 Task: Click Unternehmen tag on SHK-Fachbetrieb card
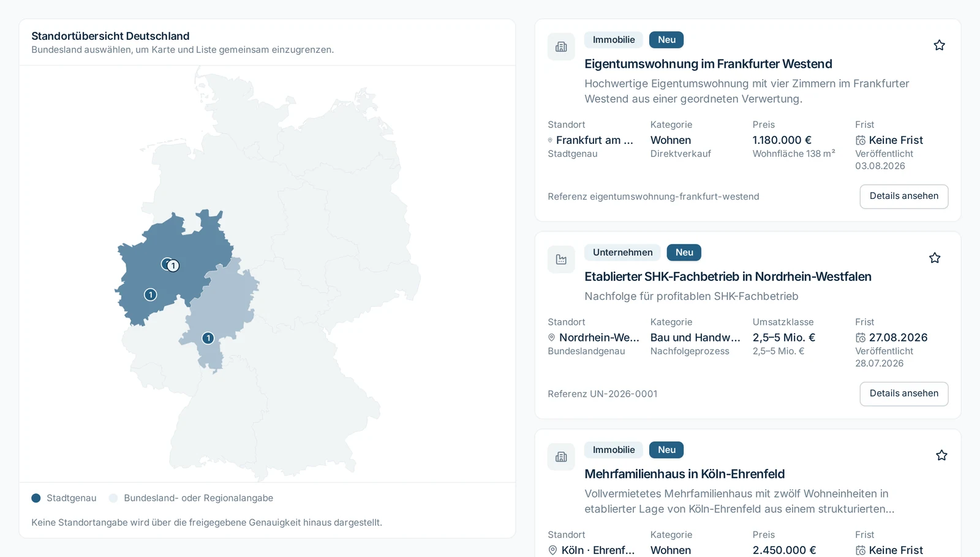pyautogui.click(x=622, y=252)
